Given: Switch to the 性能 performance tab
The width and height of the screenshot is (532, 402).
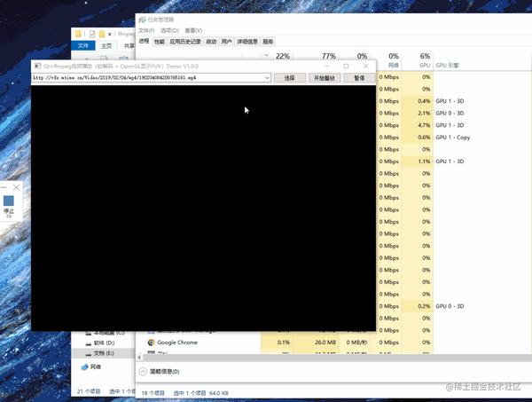Looking at the screenshot, I should point(159,42).
